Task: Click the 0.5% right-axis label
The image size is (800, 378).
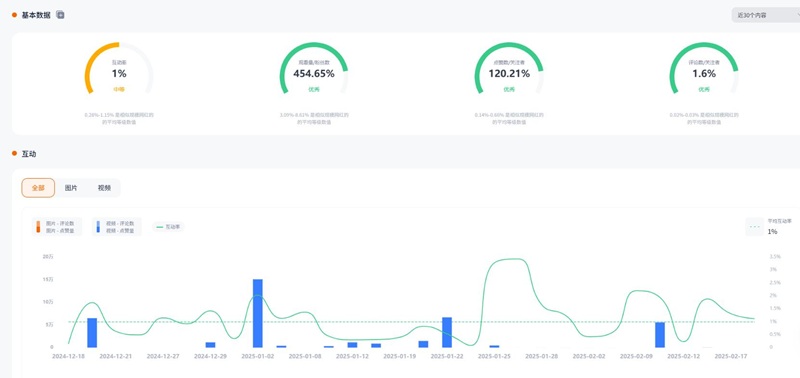Action: [774, 335]
